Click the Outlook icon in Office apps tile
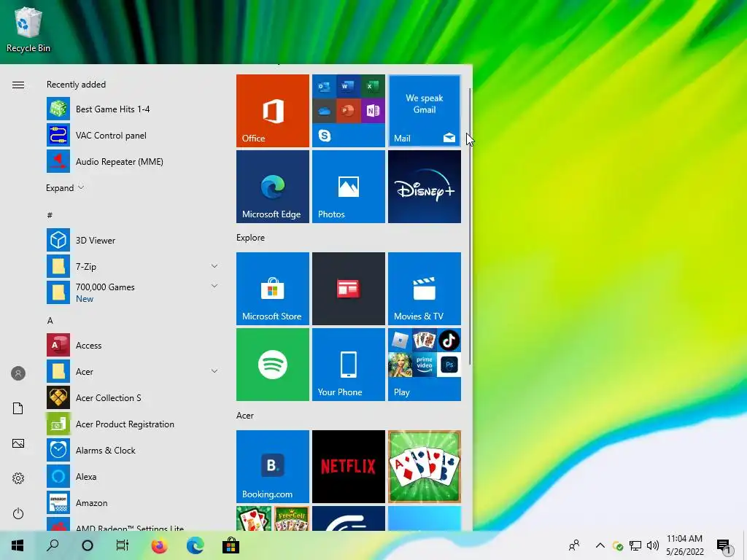 point(324,86)
